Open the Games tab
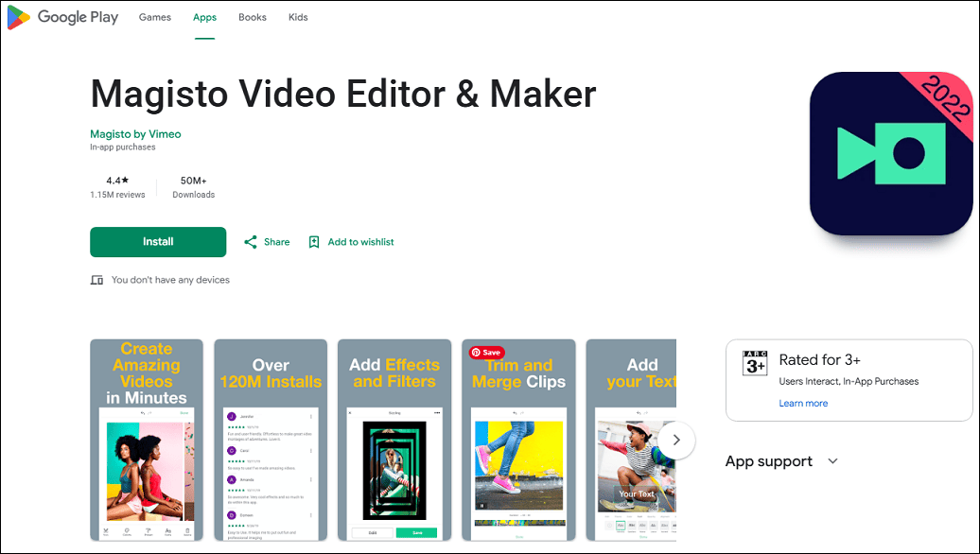 point(155,17)
